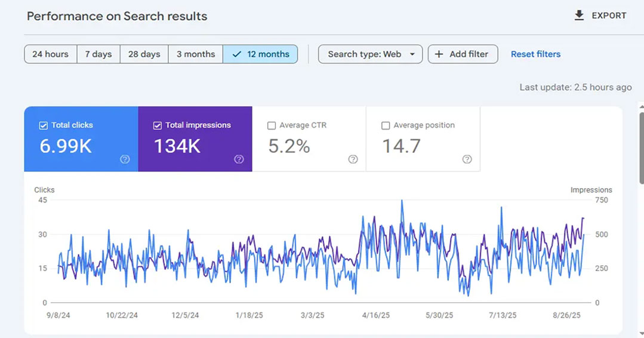Click the plus icon in Add filter
Screen dimensions: 644x338
click(439, 54)
